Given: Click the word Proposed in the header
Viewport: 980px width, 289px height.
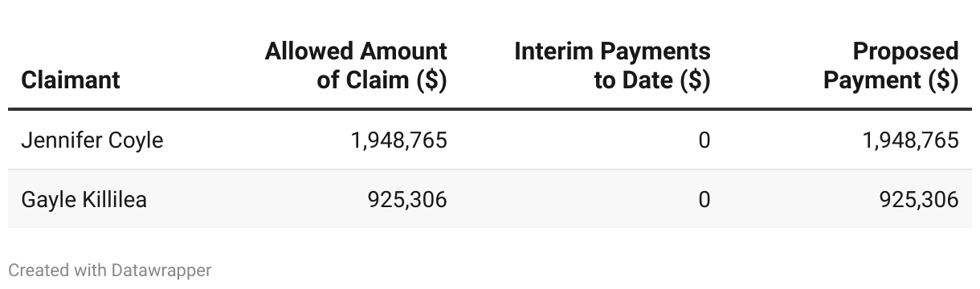Looking at the screenshot, I should click(906, 51).
